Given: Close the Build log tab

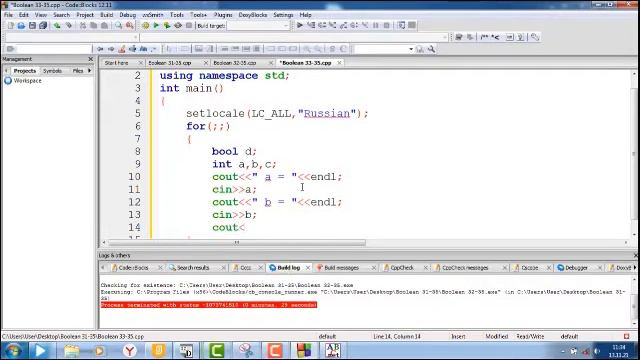Looking at the screenshot, I should [x=308, y=268].
